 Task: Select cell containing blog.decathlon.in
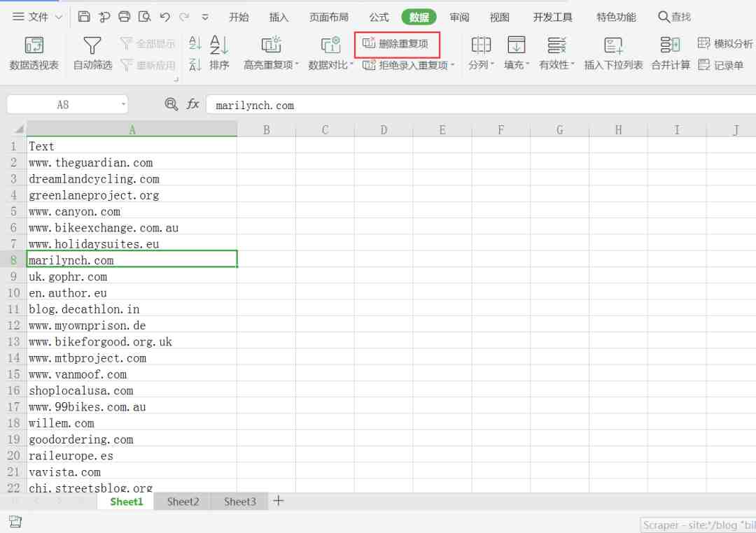[132, 309]
